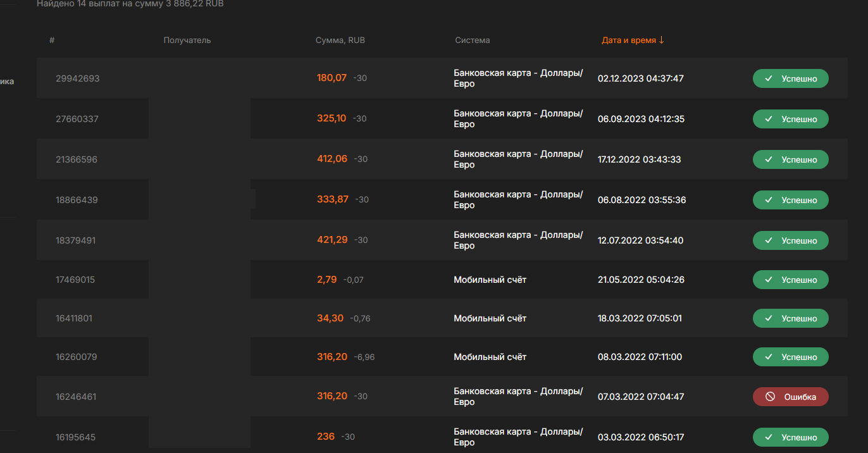Click the date 06.09.2023 04:12:35
The width and height of the screenshot is (868, 453).
[x=641, y=119]
